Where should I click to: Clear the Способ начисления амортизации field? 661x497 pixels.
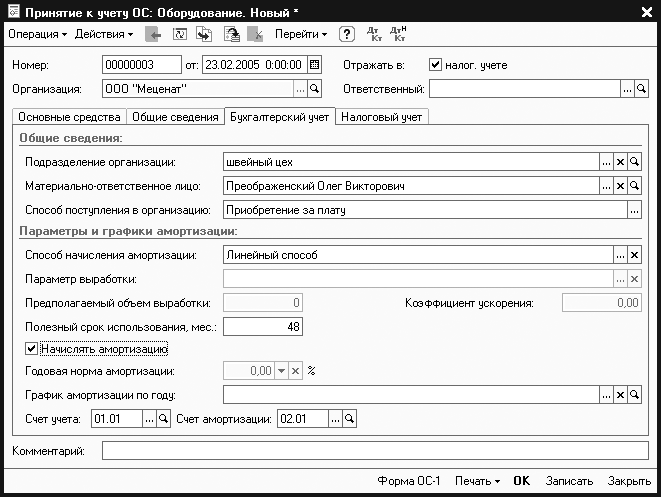click(634, 255)
